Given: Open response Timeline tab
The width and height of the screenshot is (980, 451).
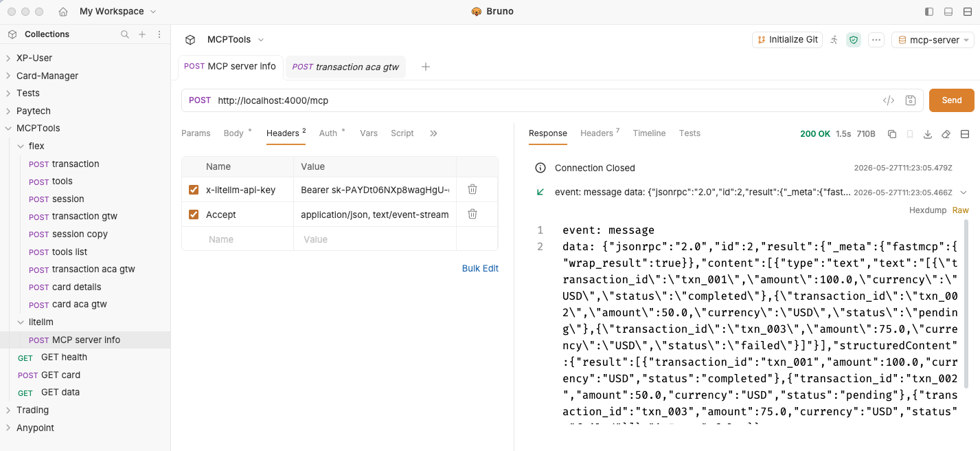Looking at the screenshot, I should coord(649,133).
